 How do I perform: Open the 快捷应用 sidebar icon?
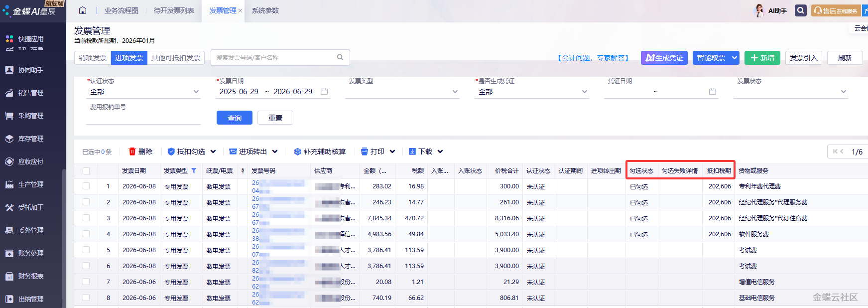[x=9, y=39]
